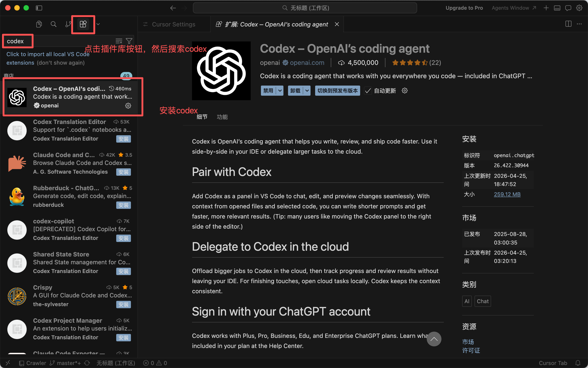
Task: Open the Agents Window link
Action: pos(514,8)
